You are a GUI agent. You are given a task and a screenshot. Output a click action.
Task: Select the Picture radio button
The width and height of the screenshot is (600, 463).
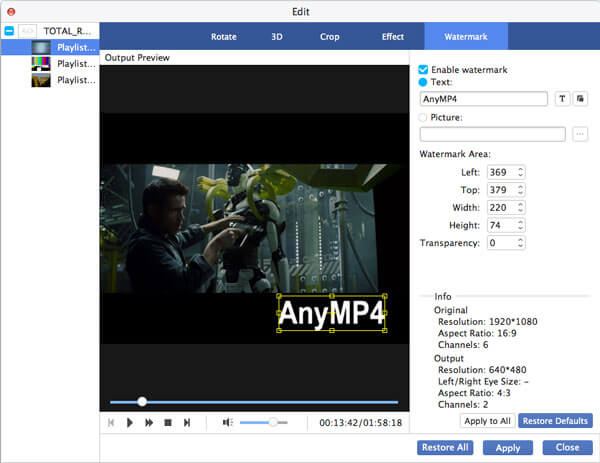pos(423,117)
